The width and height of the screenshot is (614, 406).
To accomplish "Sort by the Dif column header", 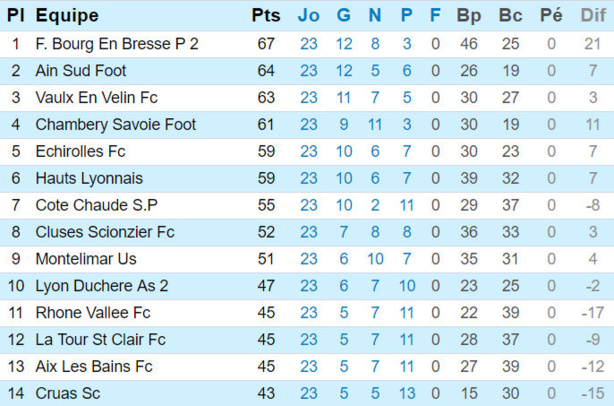I will click(x=593, y=16).
